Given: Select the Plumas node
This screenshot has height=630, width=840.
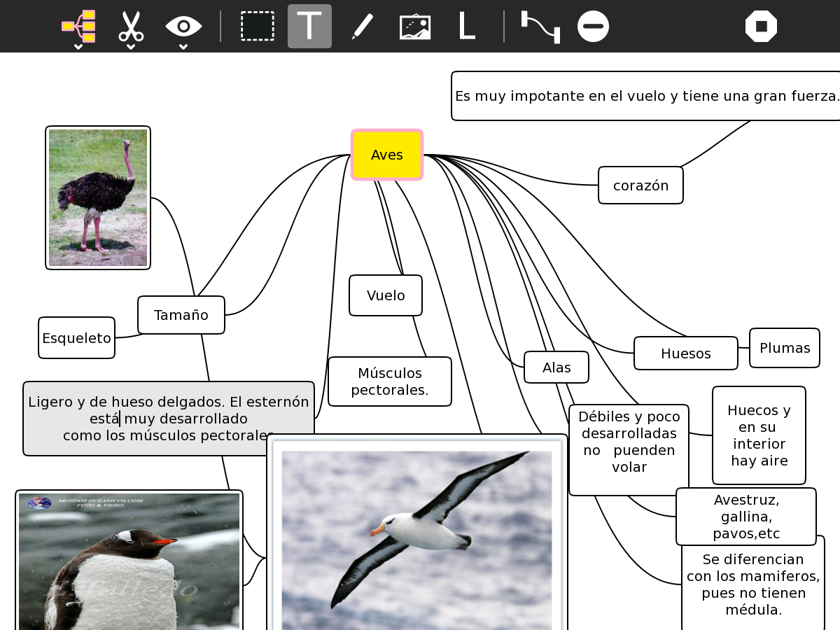Looking at the screenshot, I should [x=785, y=348].
